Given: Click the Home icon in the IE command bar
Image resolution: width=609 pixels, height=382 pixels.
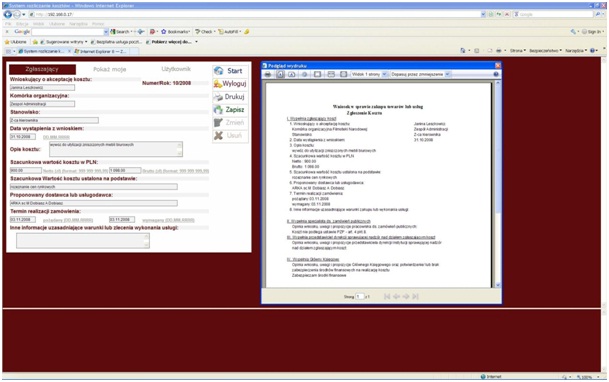Looking at the screenshot, I should click(x=463, y=51).
